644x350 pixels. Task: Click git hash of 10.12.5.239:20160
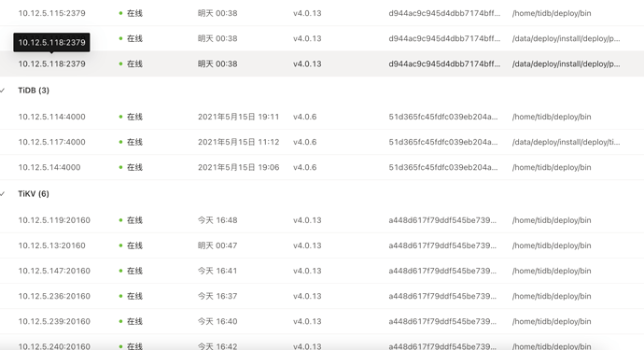click(442, 322)
